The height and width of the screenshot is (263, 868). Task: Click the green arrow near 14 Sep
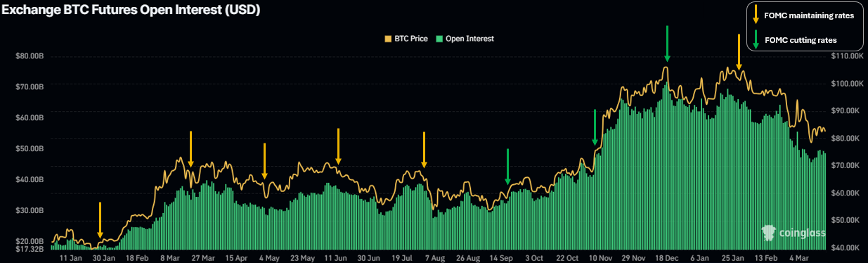click(x=507, y=167)
